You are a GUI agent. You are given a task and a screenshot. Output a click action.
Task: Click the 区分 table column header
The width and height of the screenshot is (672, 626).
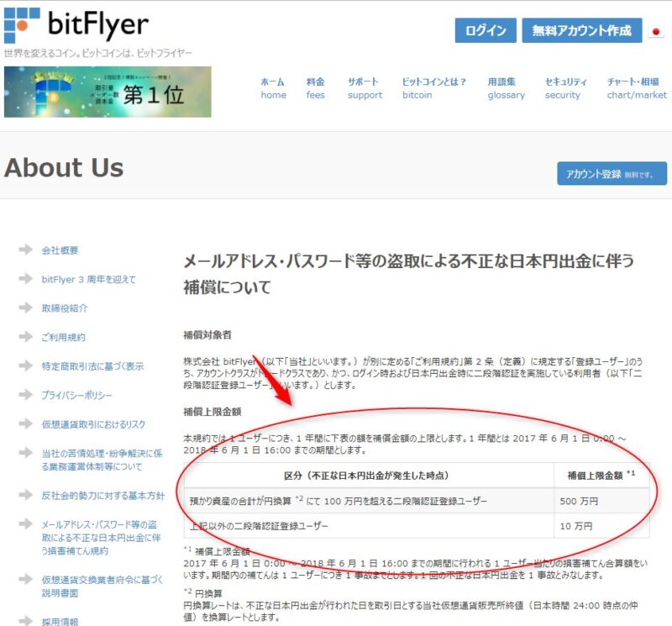tap(369, 475)
